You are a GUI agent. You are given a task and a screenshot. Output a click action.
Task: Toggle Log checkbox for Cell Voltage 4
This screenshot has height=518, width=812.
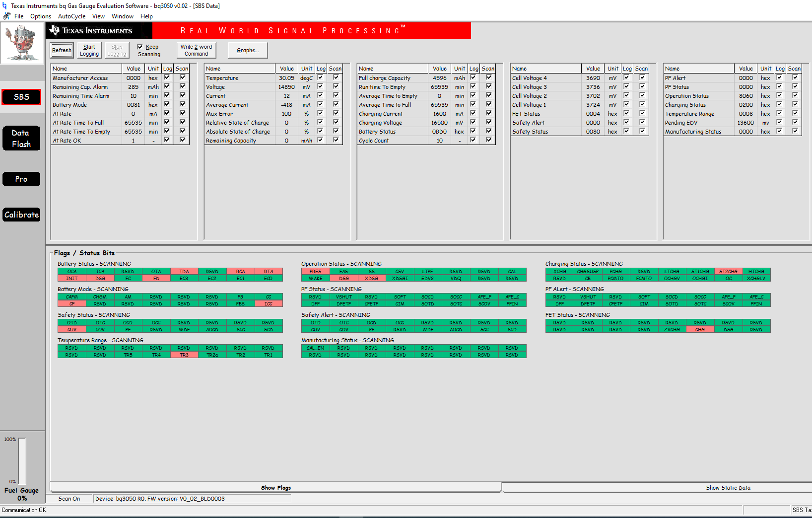[x=627, y=77]
